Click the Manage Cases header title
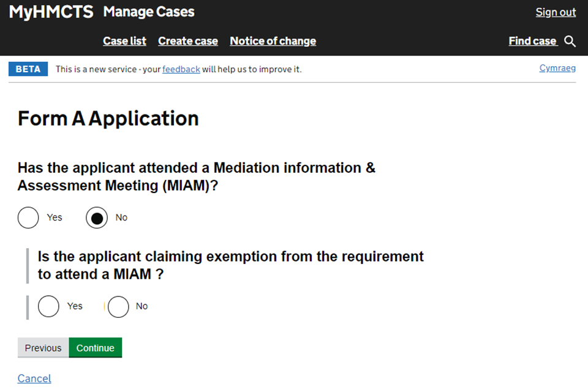The width and height of the screenshot is (588, 392). (x=149, y=12)
